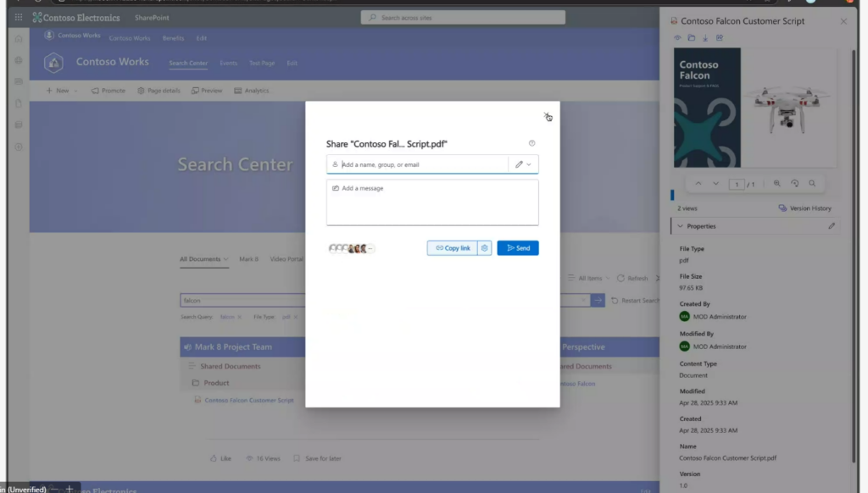Click the SharePoint link in header
868x493 pixels.
tap(152, 18)
